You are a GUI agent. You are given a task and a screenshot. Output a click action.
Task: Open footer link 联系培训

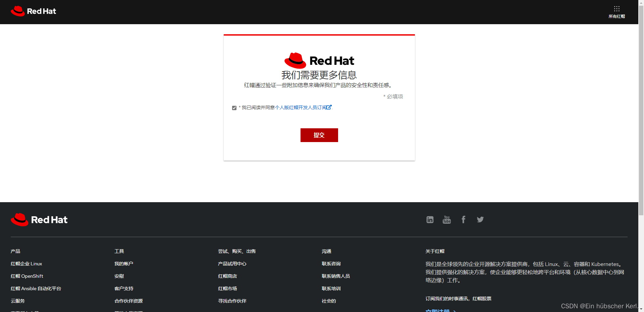(331, 288)
